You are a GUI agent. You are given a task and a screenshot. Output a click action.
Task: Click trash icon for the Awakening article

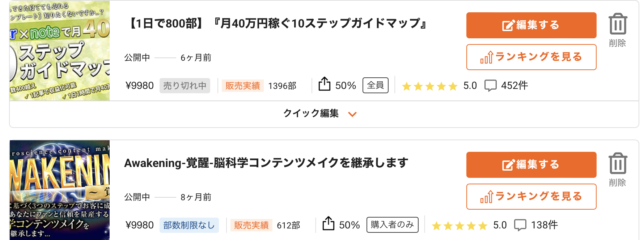tap(618, 163)
